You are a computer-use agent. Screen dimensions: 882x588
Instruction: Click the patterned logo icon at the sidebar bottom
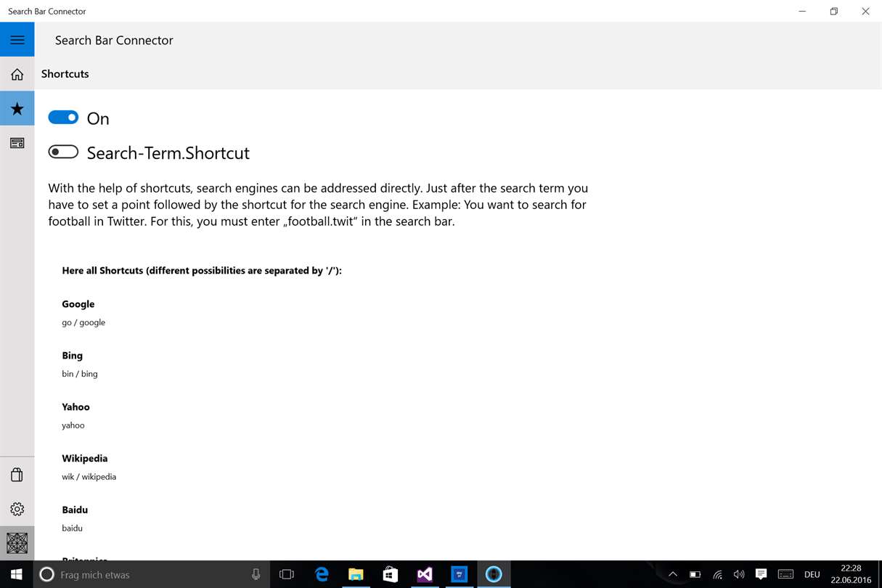[17, 543]
